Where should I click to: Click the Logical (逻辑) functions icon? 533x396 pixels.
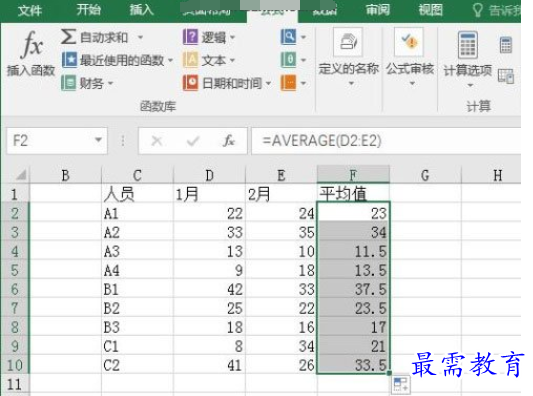click(190, 37)
